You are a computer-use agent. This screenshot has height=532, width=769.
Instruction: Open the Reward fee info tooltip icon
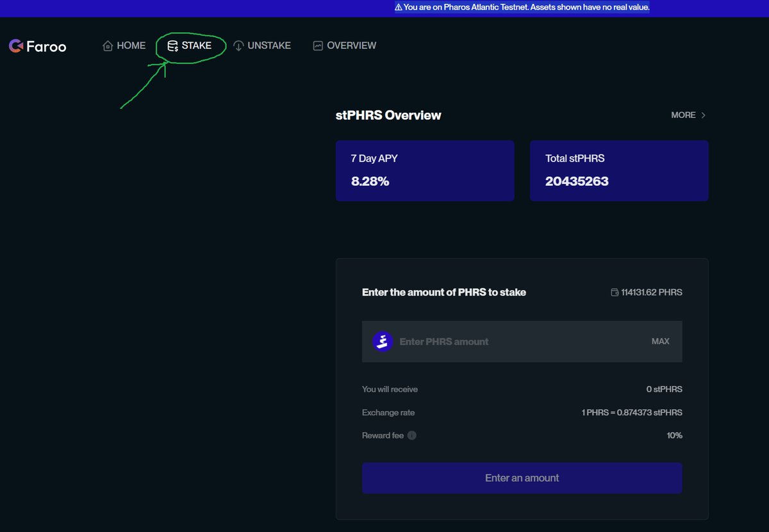412,435
